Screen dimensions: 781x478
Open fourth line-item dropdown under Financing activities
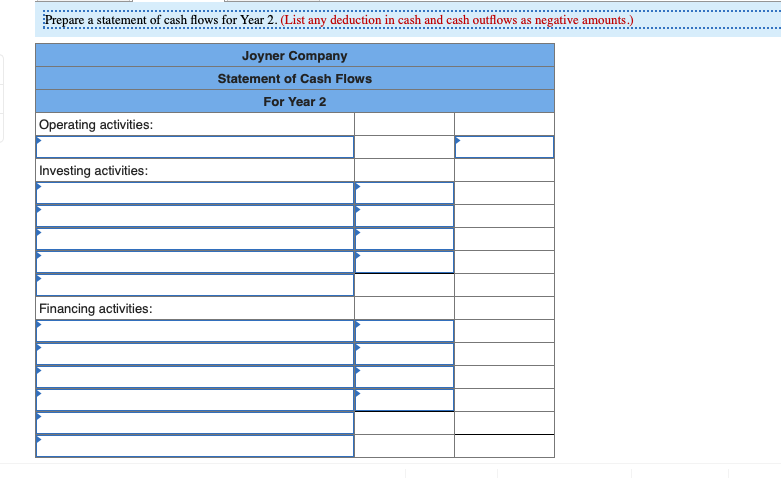[x=195, y=400]
